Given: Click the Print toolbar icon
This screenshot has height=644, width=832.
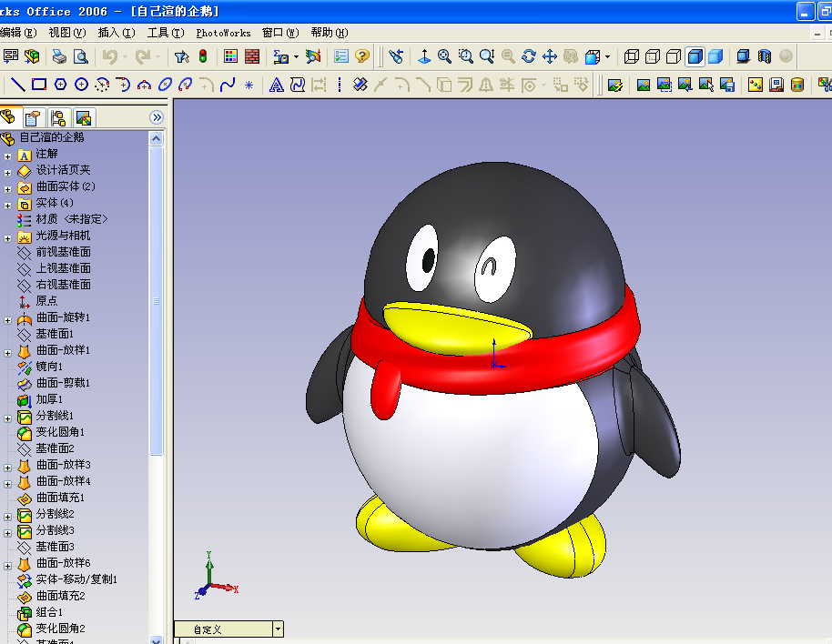Looking at the screenshot, I should (59, 56).
